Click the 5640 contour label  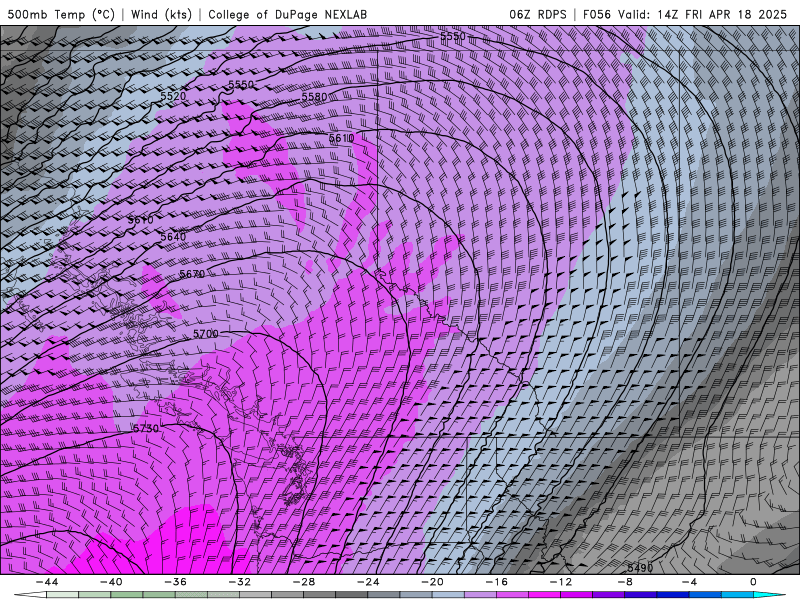tap(173, 237)
